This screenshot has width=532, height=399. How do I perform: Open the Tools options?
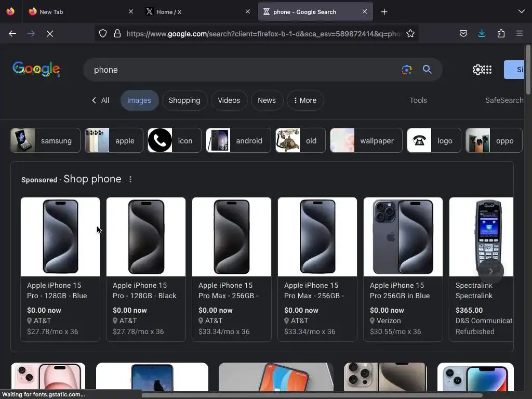[418, 100]
